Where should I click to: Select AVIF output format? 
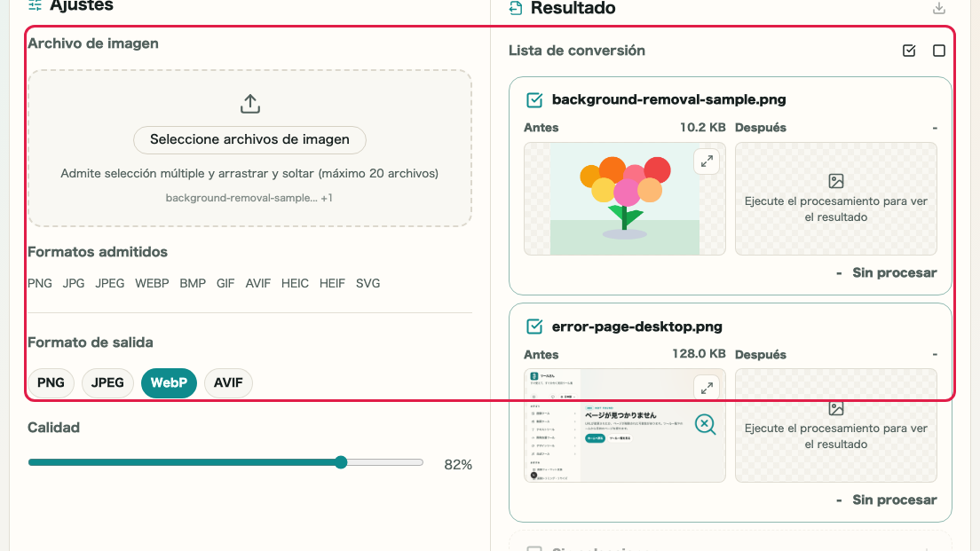pos(228,383)
